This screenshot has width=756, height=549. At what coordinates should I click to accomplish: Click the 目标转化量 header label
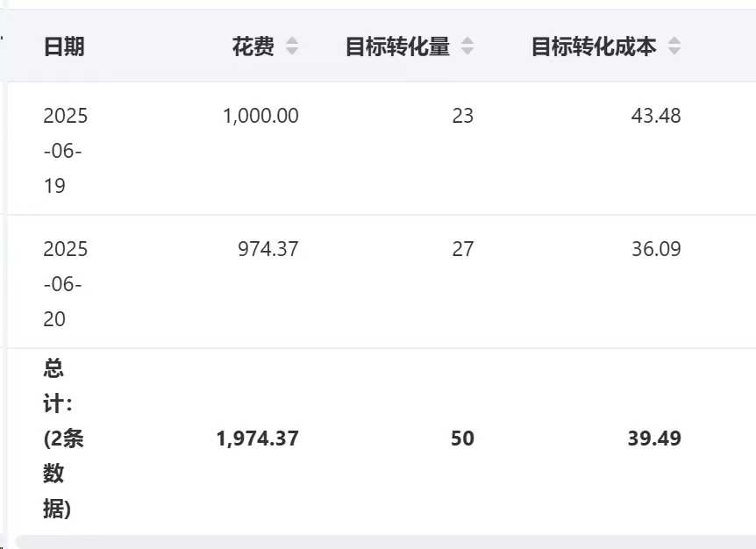click(397, 47)
